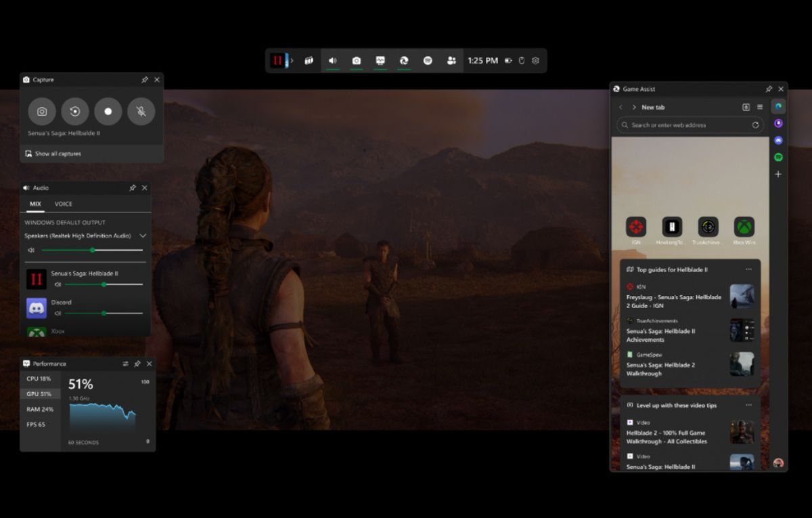This screenshot has height=518, width=812.
Task: Adjust the Senua's Saga volume slider
Action: pyautogui.click(x=104, y=284)
